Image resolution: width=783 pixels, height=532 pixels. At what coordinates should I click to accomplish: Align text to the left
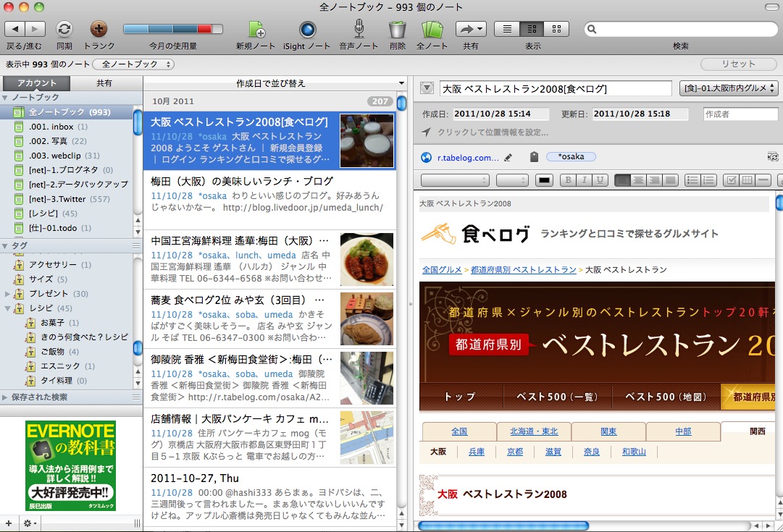click(x=622, y=180)
